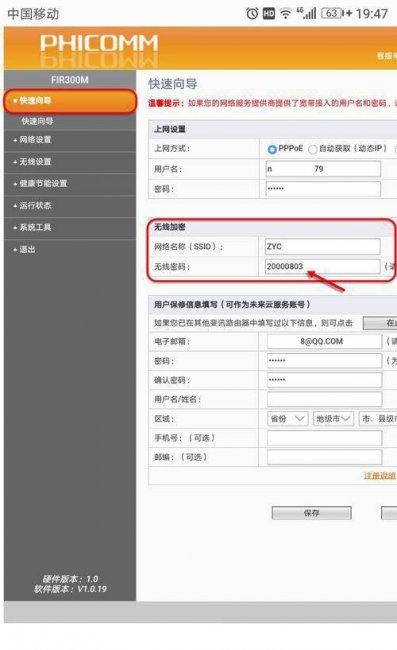Open the 省份 province dropdown
Screen dimensions: 397x650
pos(287,419)
